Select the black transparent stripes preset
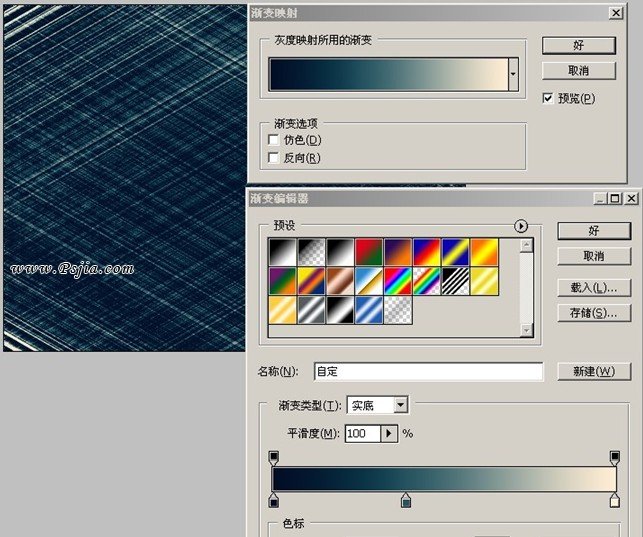Viewport: 643px width, 537px height. click(x=455, y=281)
